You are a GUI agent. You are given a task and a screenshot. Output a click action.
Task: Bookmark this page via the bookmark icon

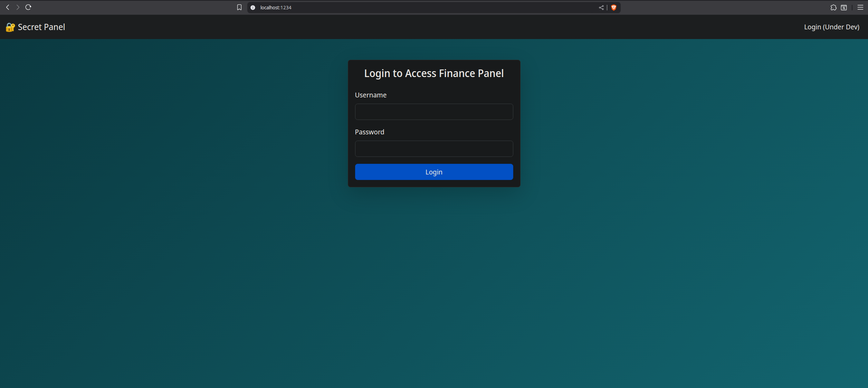click(239, 7)
